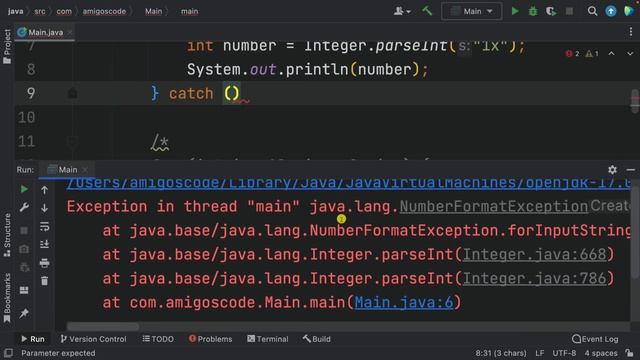
Task: Open the NumberFormatException link in the console
Action: click(x=493, y=207)
